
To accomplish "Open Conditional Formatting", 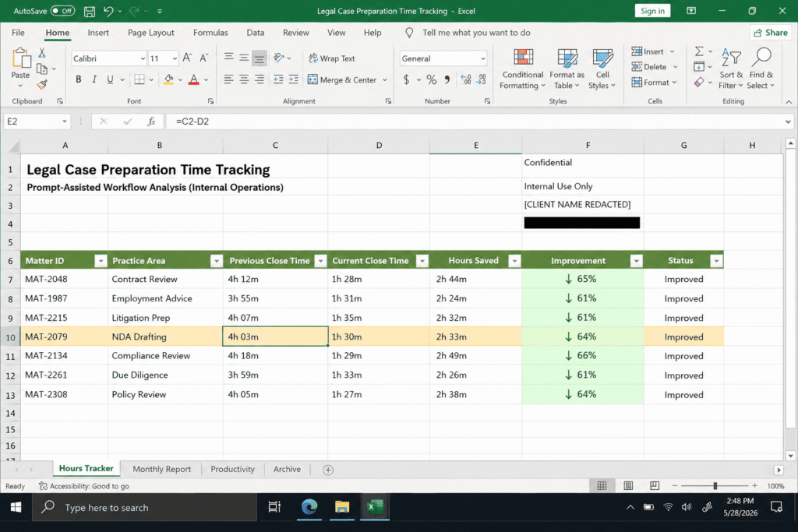I will [522, 69].
